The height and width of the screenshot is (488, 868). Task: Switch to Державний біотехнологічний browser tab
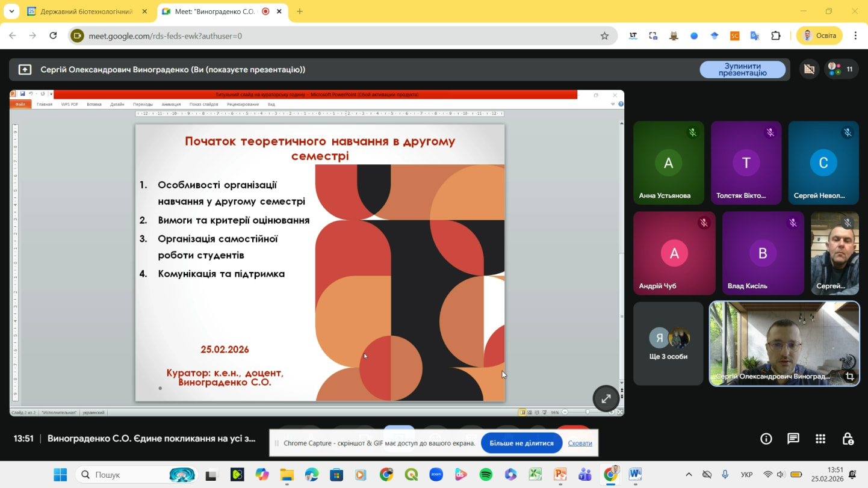tap(87, 11)
